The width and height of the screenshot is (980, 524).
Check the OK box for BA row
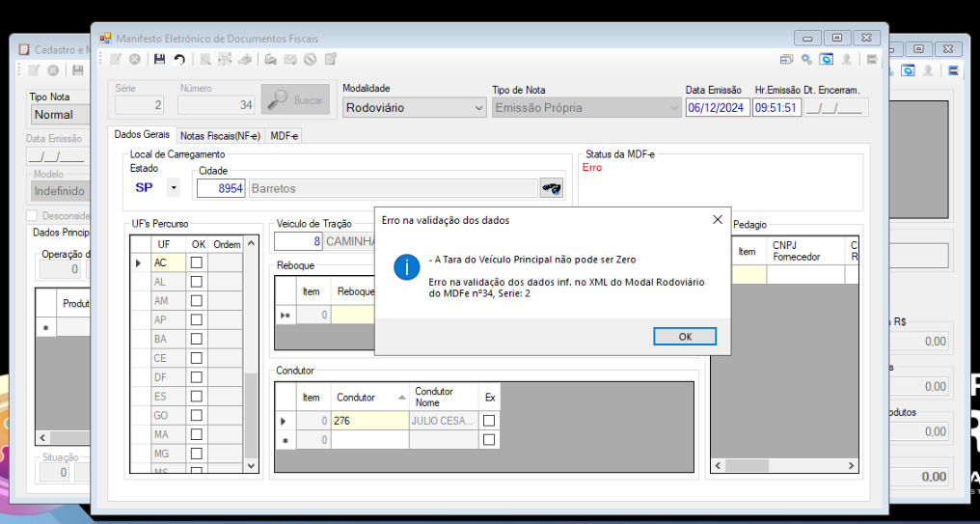pos(196,339)
